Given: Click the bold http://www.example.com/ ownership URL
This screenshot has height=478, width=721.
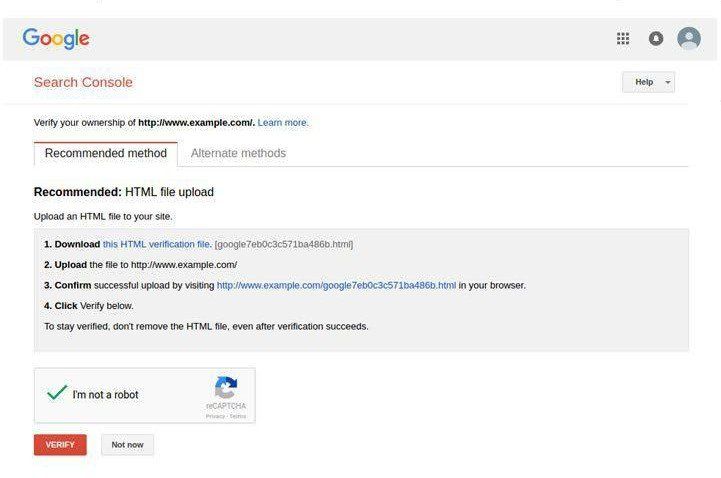Looking at the screenshot, I should (196, 123).
